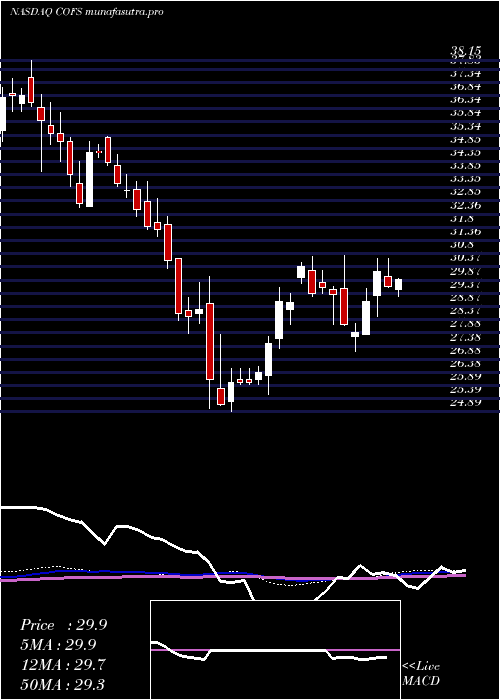This screenshot has width=500, height=700.
Task: Click the 31.36 price axis label
Action: click(465, 232)
